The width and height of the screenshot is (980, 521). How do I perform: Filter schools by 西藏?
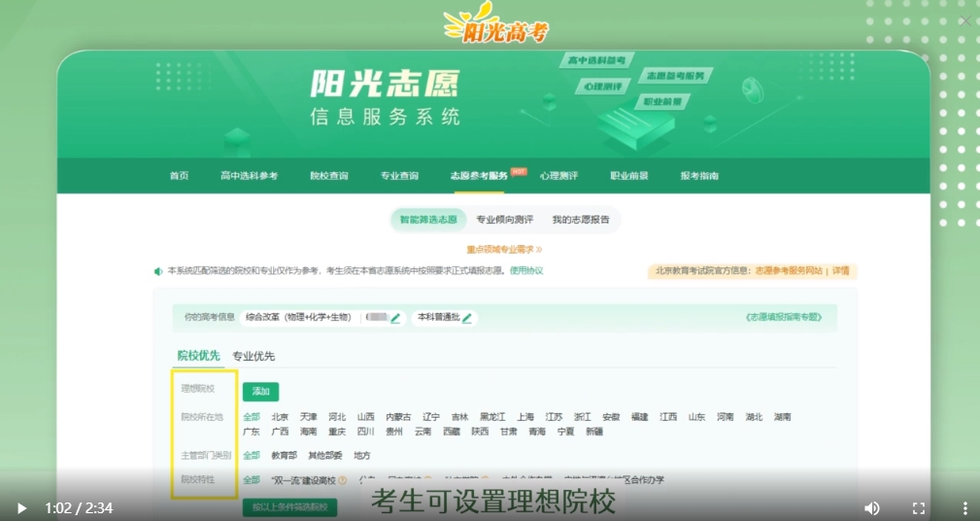coord(452,432)
